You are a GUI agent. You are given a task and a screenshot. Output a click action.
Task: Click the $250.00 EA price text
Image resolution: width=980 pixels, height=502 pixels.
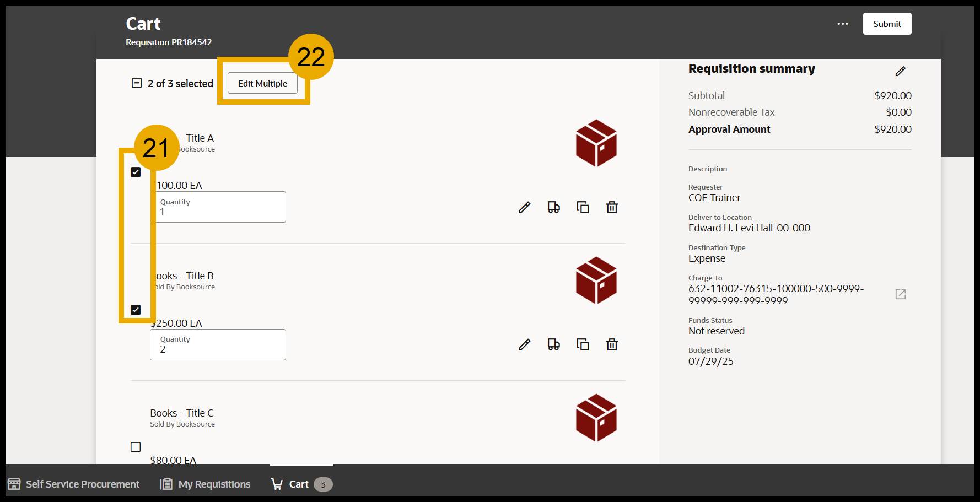point(176,323)
